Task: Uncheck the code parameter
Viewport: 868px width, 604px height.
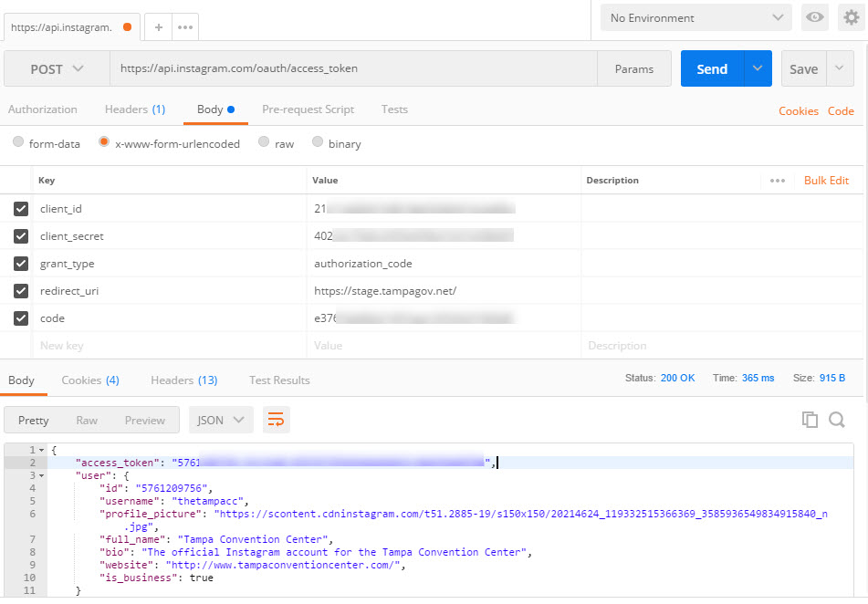Action: click(21, 318)
